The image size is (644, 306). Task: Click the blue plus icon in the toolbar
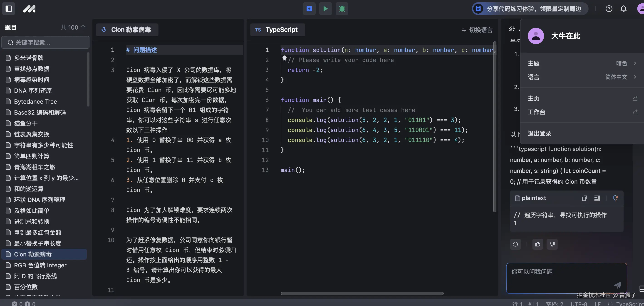tap(309, 9)
